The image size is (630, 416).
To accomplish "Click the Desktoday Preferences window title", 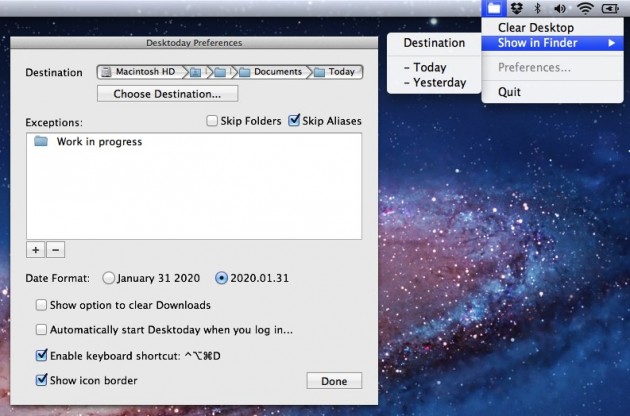I will (x=194, y=43).
